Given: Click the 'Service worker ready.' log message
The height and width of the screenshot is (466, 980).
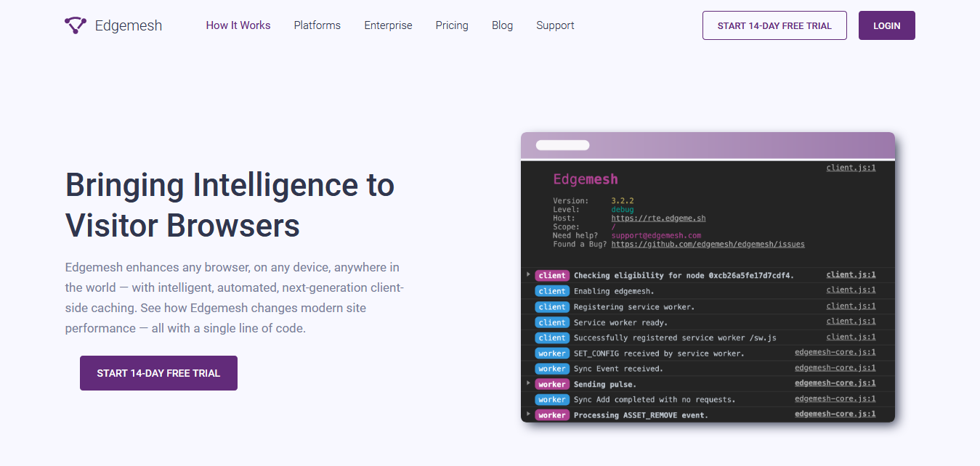Looking at the screenshot, I should point(620,322).
